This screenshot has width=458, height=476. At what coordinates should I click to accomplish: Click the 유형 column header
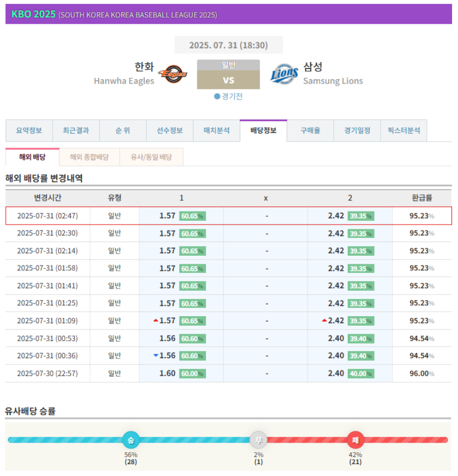114,198
